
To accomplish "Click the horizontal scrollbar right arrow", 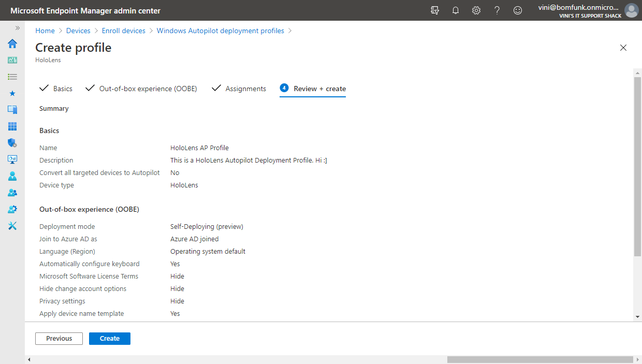I will click(x=638, y=359).
